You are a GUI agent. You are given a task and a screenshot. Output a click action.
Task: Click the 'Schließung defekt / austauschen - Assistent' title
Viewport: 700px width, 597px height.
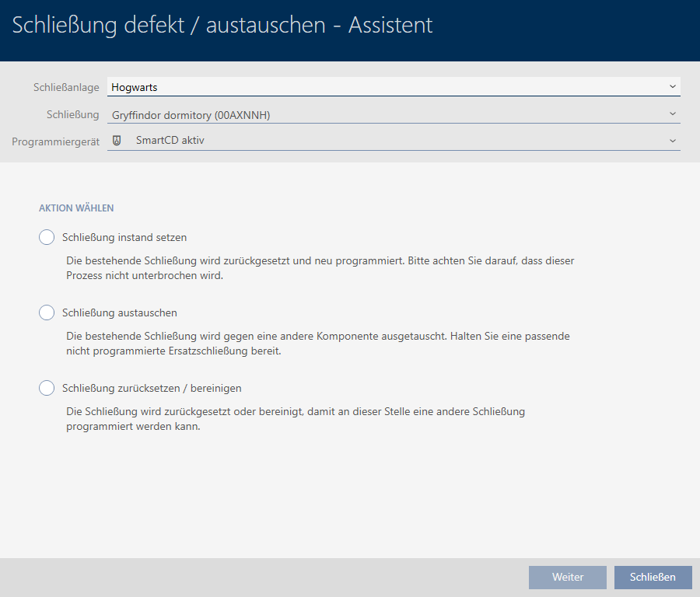point(222,25)
